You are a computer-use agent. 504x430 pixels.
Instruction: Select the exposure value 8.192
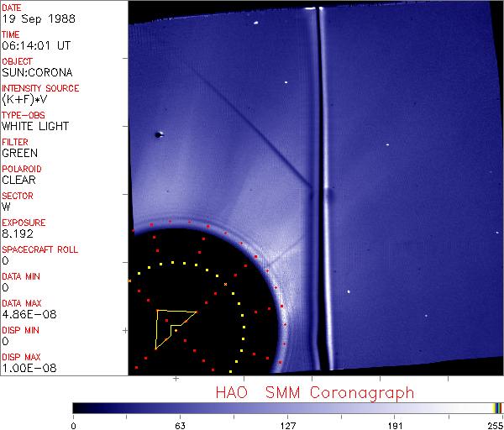click(x=18, y=234)
